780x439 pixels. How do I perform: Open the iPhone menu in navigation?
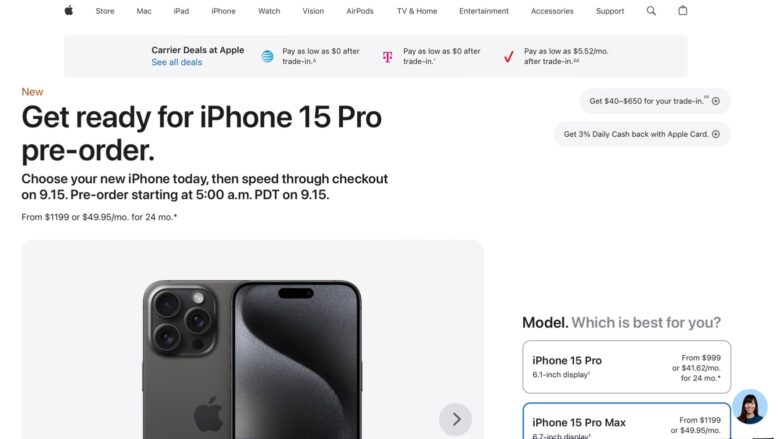[223, 11]
